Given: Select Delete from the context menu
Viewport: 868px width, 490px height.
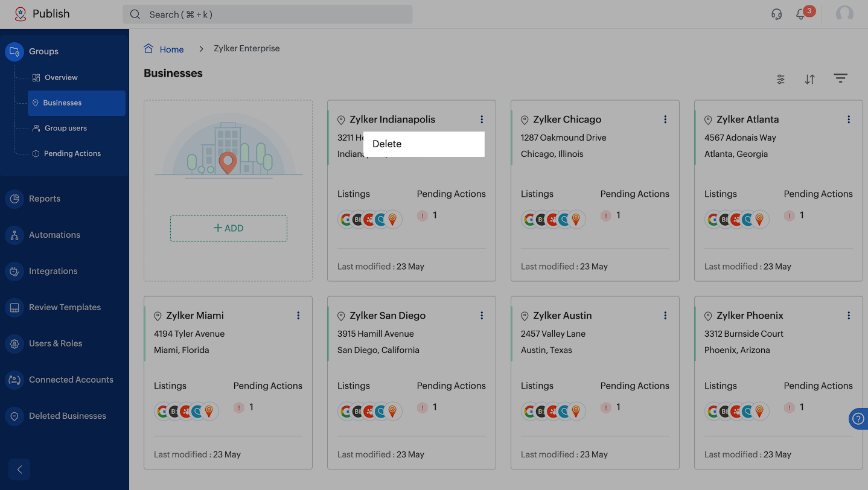Looking at the screenshot, I should (x=387, y=144).
